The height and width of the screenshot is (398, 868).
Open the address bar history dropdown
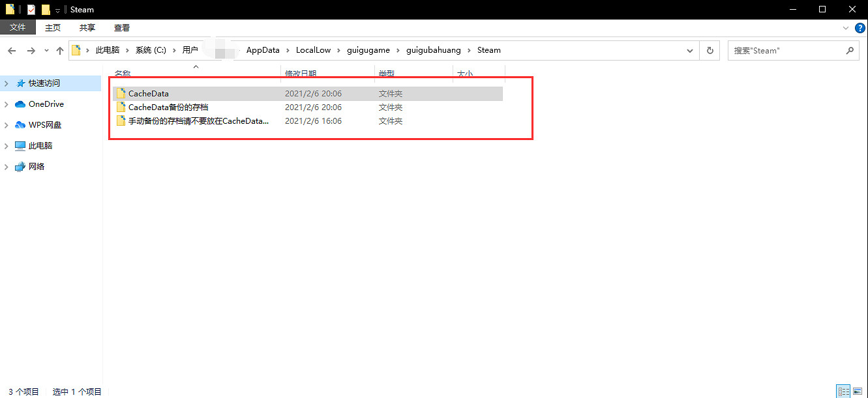point(690,50)
